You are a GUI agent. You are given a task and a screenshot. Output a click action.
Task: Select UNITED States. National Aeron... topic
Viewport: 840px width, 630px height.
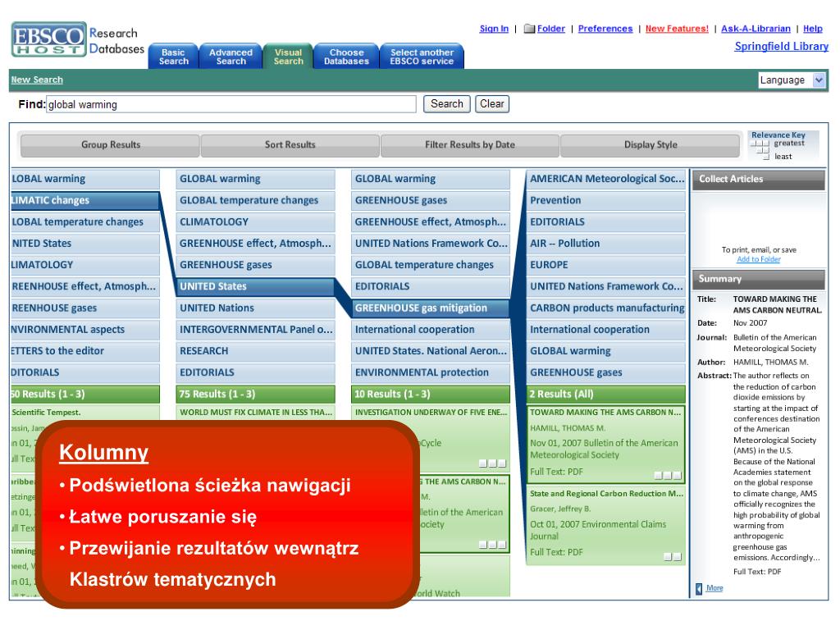pos(430,351)
